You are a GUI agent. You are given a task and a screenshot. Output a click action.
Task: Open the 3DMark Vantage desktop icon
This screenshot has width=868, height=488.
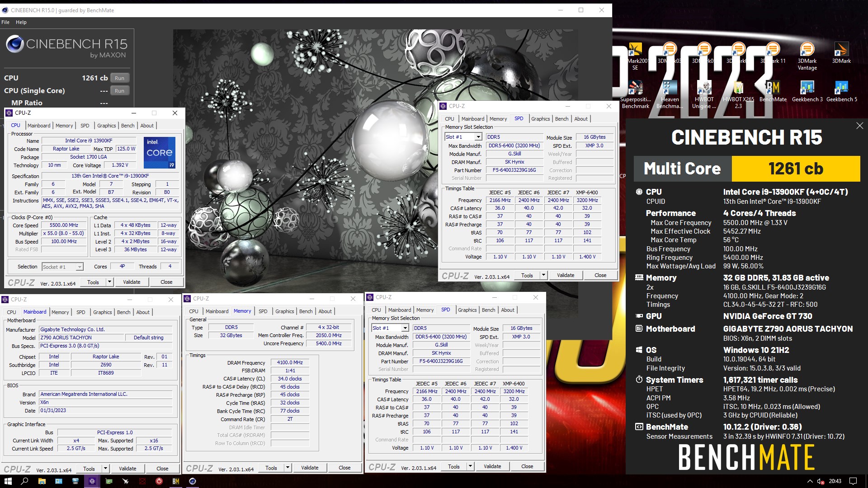[807, 55]
